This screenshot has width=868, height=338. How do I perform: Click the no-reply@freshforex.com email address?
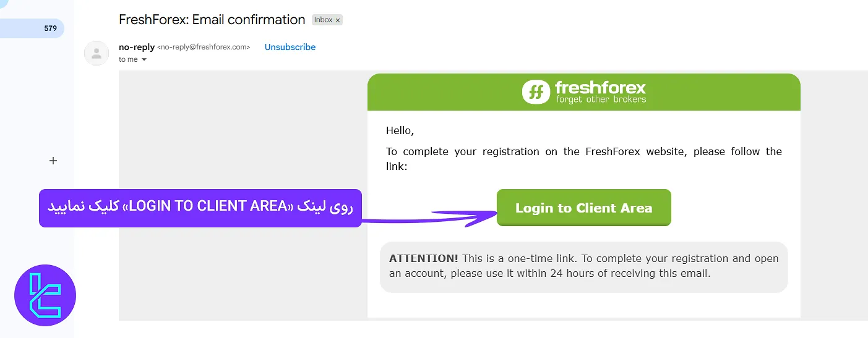click(x=204, y=47)
